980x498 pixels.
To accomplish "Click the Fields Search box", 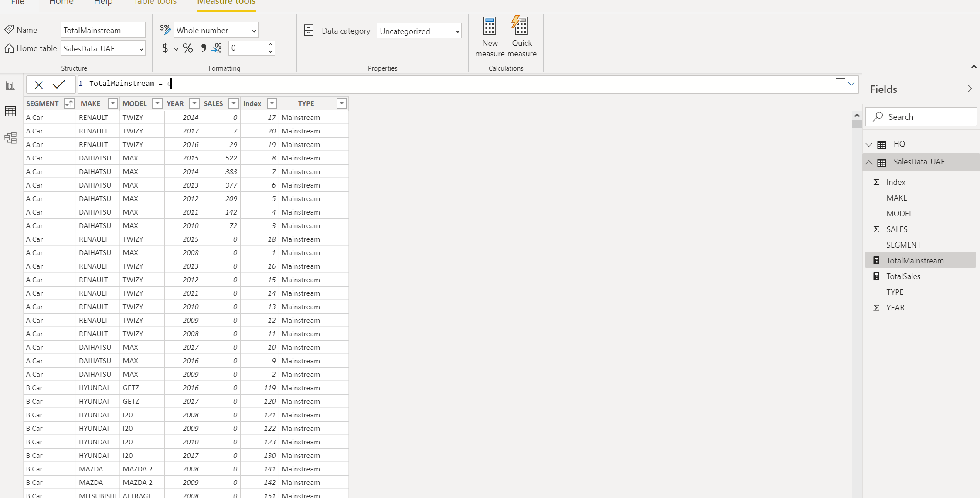I will click(x=921, y=117).
